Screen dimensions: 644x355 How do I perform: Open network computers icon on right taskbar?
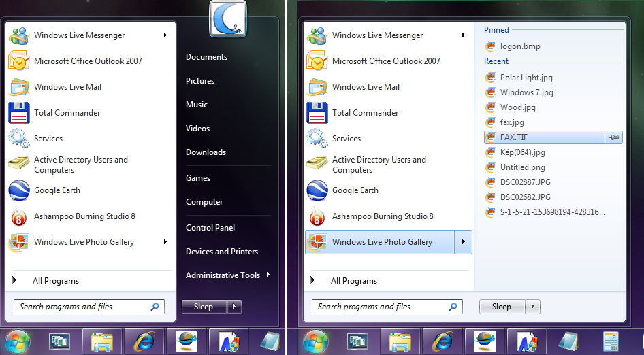click(357, 341)
